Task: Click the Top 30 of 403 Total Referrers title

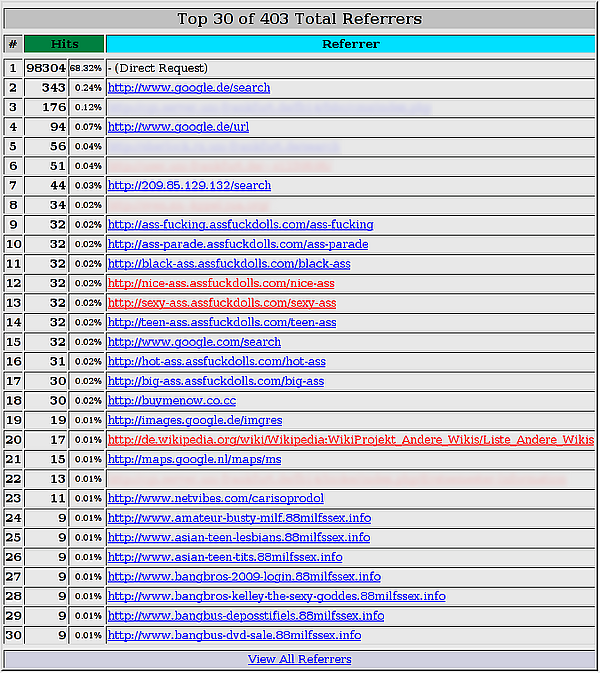Action: 300,19
